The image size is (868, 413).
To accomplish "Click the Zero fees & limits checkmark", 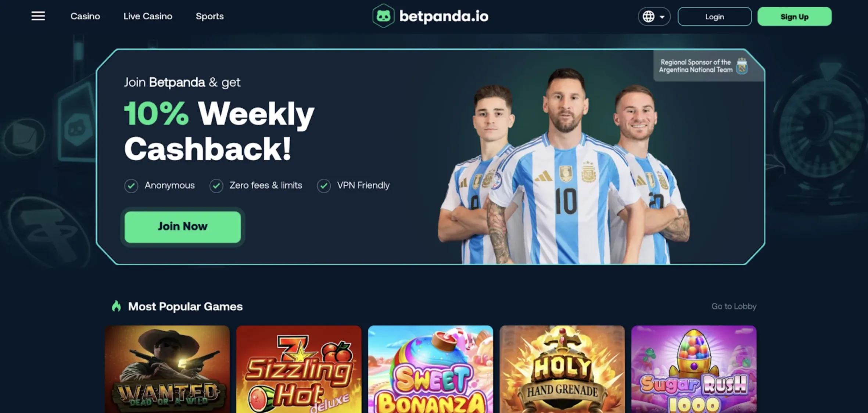I will (x=216, y=186).
